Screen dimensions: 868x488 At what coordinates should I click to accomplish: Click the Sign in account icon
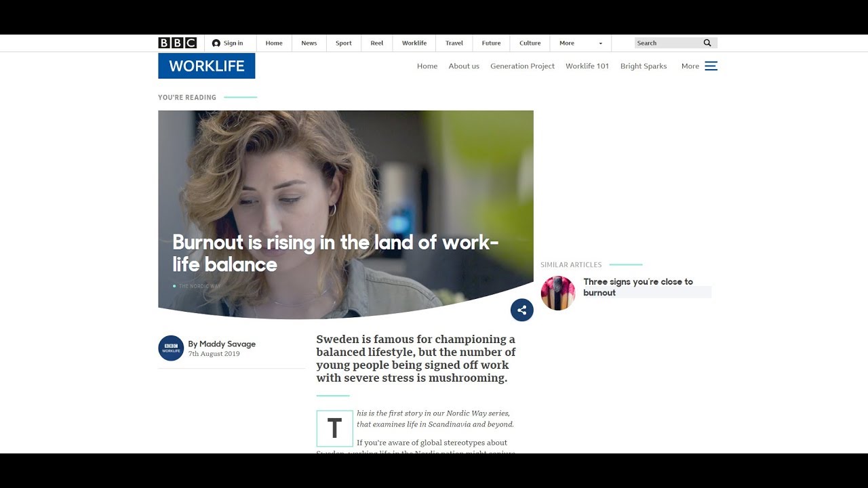(216, 43)
